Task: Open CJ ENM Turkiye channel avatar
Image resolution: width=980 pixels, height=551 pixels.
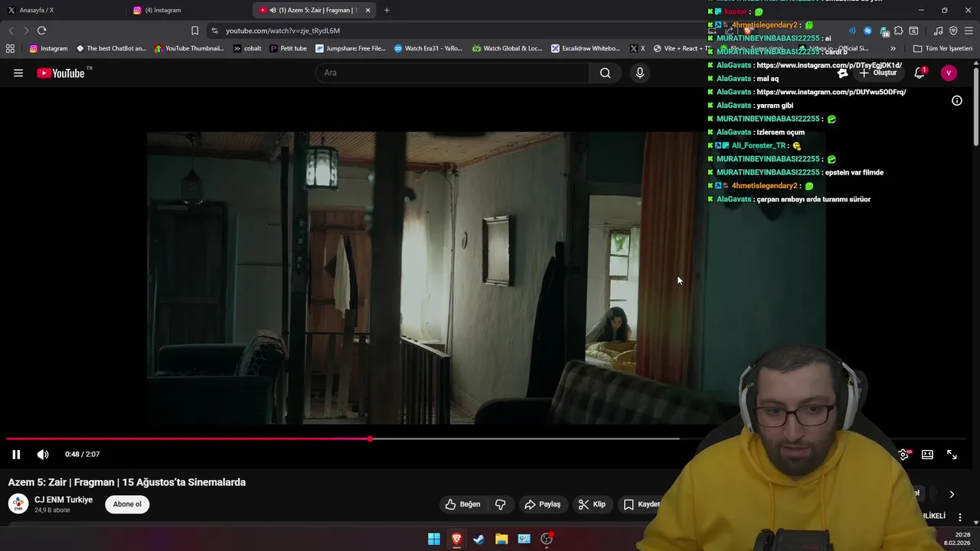Action: [x=18, y=504]
